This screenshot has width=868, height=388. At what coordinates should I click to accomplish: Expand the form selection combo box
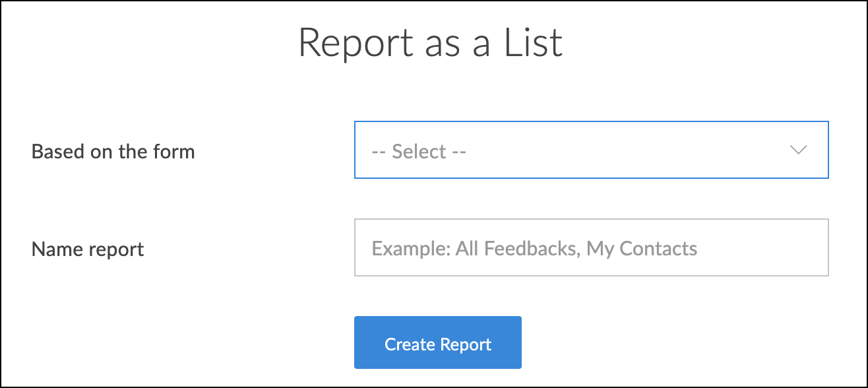point(590,150)
